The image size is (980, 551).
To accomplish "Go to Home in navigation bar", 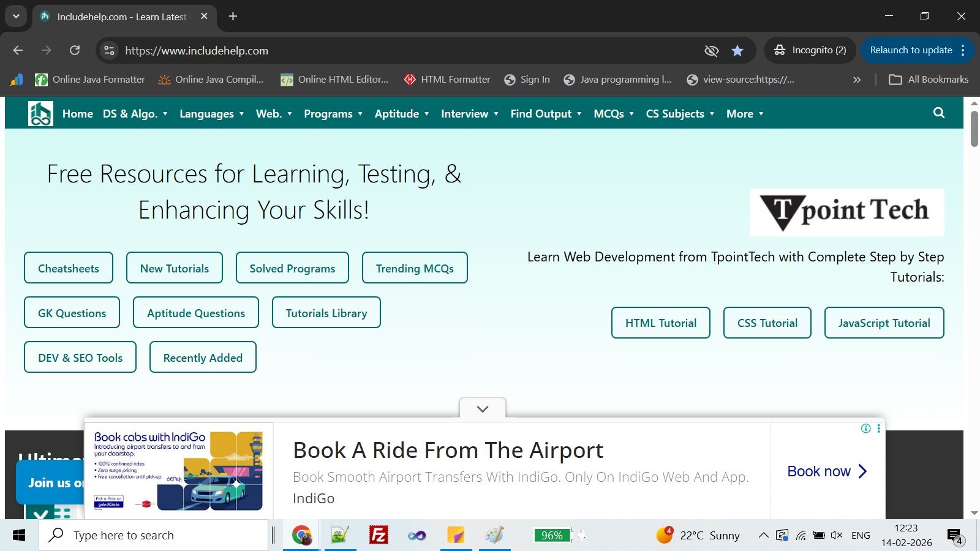I will [78, 114].
